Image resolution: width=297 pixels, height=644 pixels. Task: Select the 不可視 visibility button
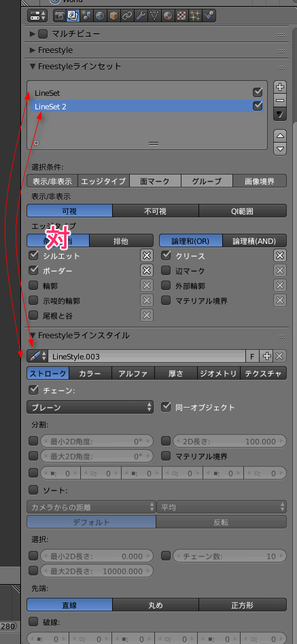click(155, 211)
